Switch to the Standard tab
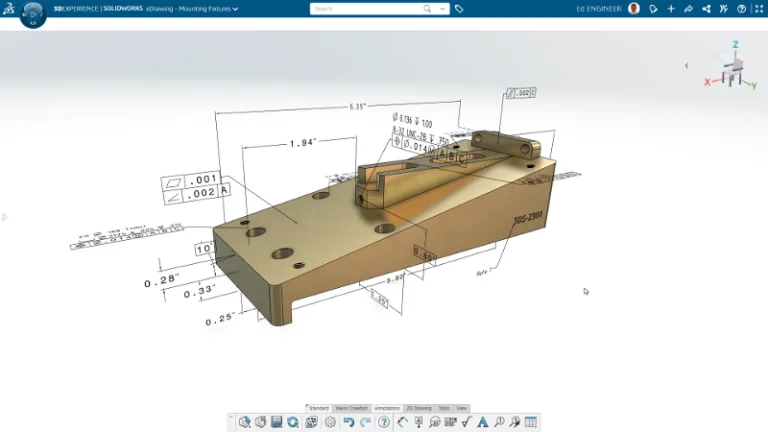Viewport: 768px width, 432px height. 318,408
